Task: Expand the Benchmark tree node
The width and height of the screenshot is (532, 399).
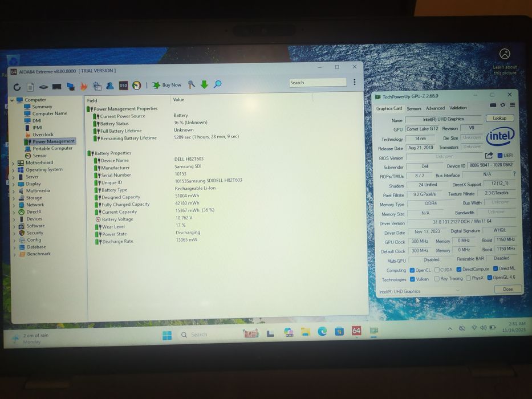Action: (15, 254)
